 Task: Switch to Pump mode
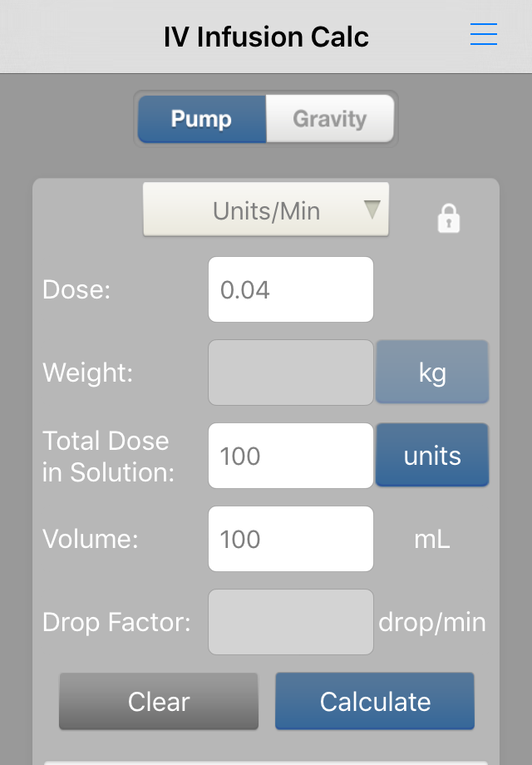[202, 119]
